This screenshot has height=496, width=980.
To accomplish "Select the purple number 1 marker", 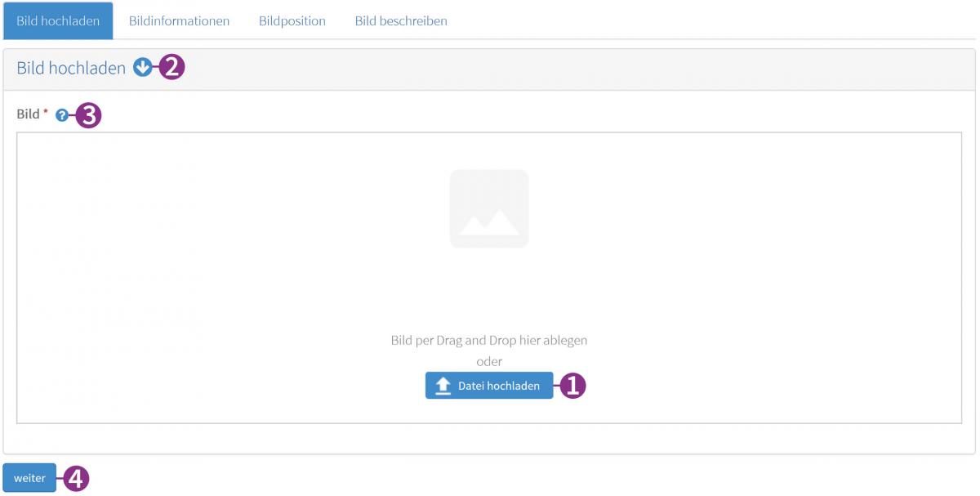I will click(x=574, y=386).
